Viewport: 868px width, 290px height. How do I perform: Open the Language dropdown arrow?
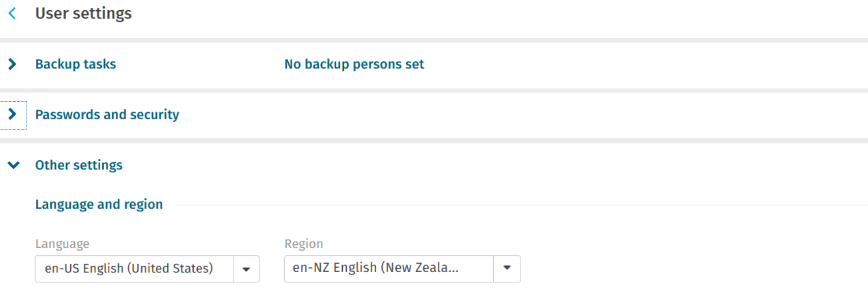(246, 269)
